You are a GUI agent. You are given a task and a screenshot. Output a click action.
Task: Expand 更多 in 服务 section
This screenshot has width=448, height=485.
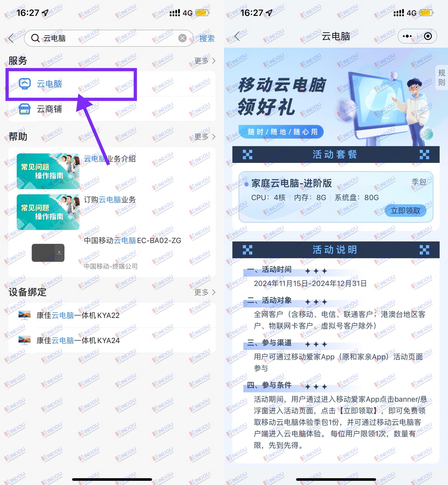coord(205,61)
